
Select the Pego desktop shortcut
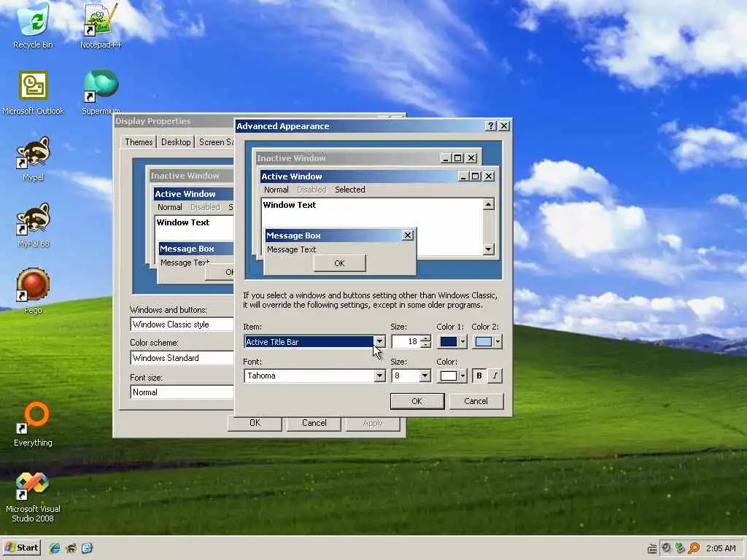click(x=33, y=292)
